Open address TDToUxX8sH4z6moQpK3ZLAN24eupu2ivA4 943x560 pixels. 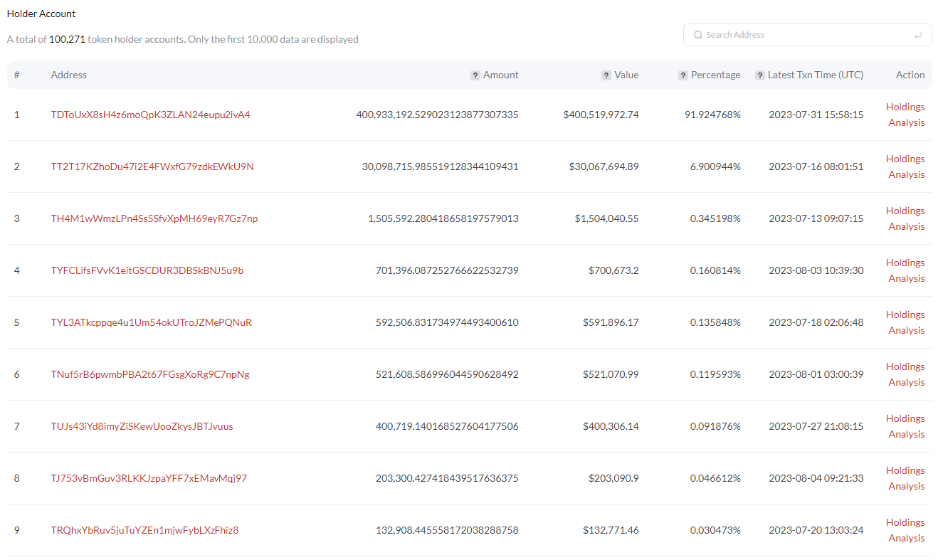pos(151,115)
